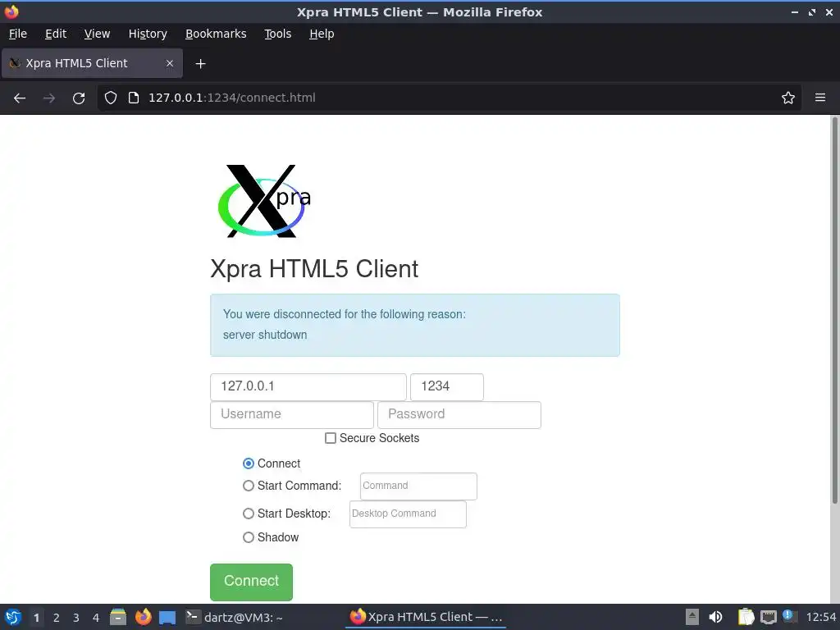Click the page info document icon
The image size is (840, 630).
[134, 98]
